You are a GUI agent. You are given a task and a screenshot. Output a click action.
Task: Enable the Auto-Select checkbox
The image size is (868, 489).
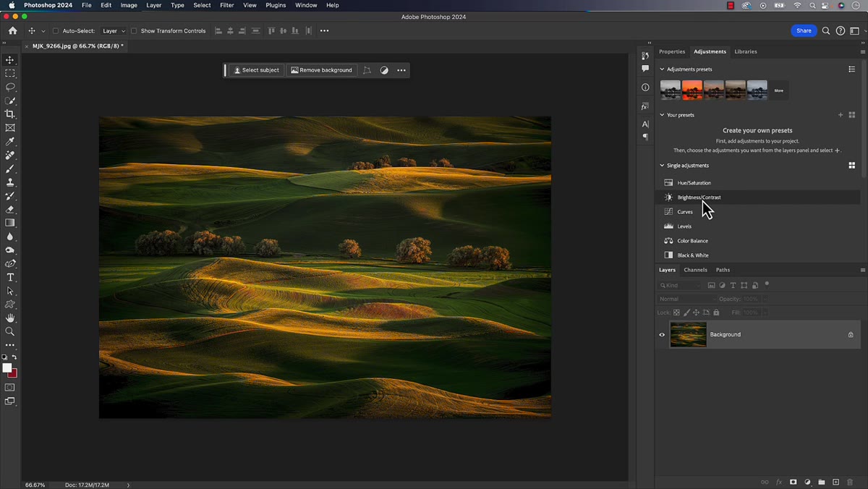(56, 31)
